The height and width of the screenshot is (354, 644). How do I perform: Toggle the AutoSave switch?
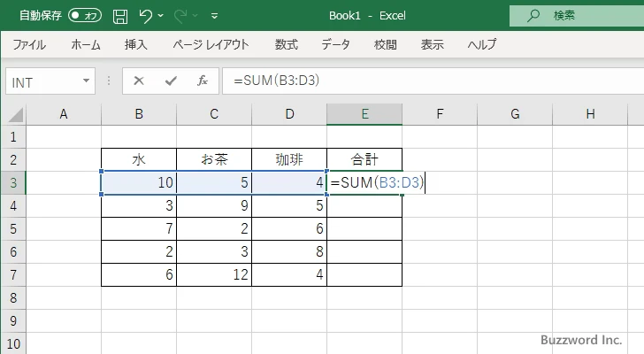(x=85, y=15)
